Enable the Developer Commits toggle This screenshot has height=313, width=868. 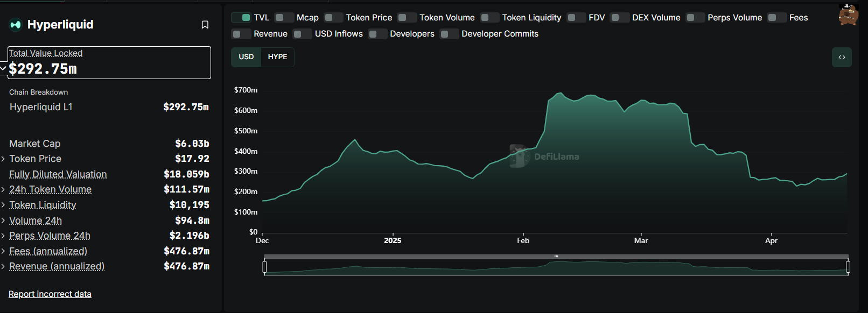click(449, 34)
